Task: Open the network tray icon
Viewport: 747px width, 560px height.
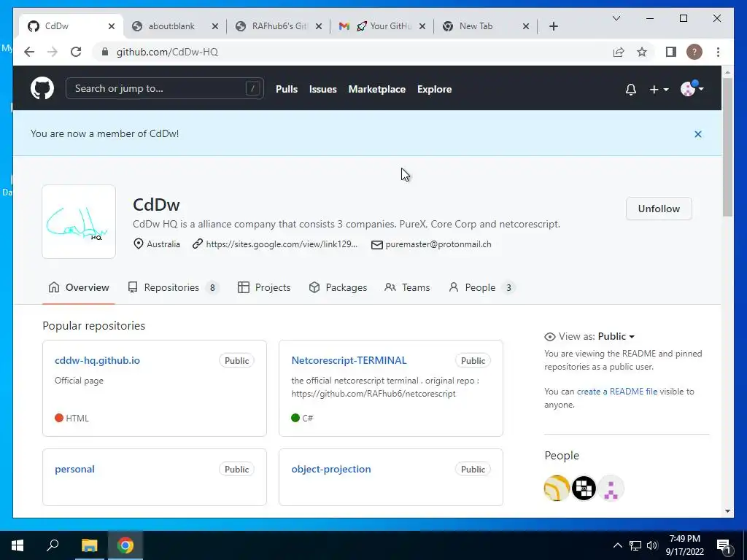Action: (635, 545)
